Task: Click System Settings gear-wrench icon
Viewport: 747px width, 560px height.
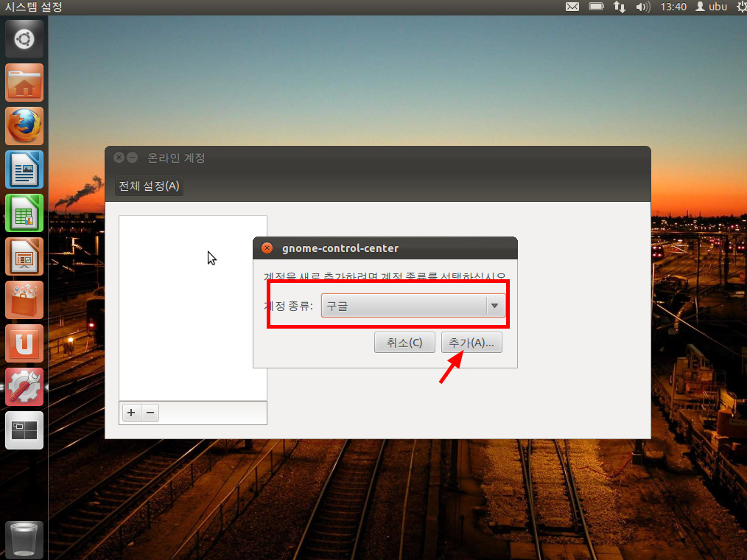Action: [24, 387]
